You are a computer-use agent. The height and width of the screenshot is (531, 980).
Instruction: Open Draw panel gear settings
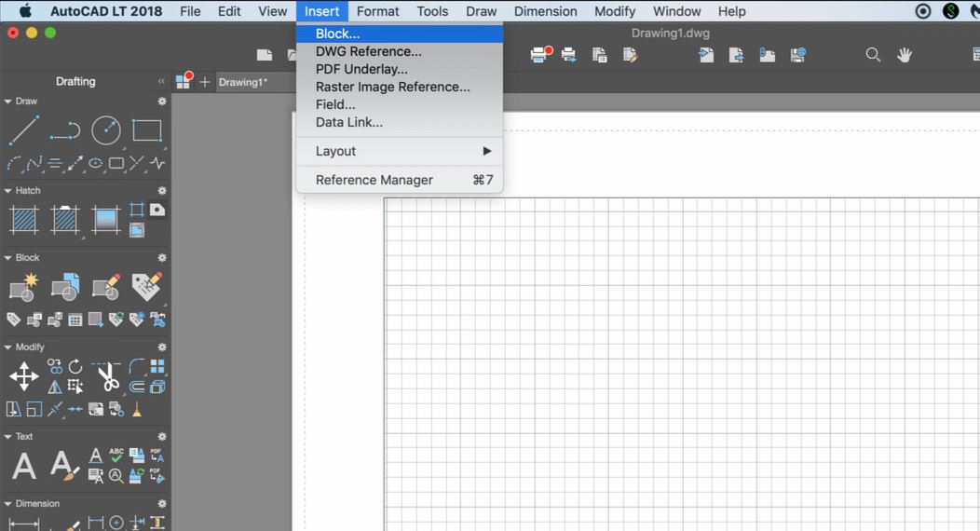162,102
